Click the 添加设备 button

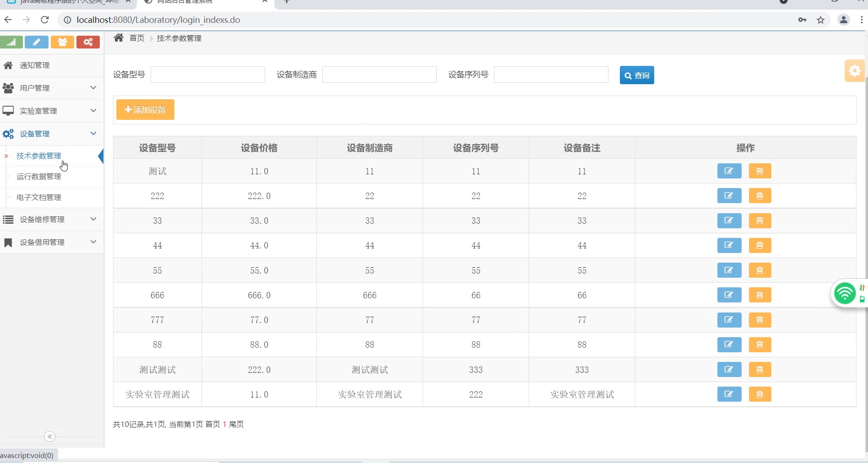(145, 110)
